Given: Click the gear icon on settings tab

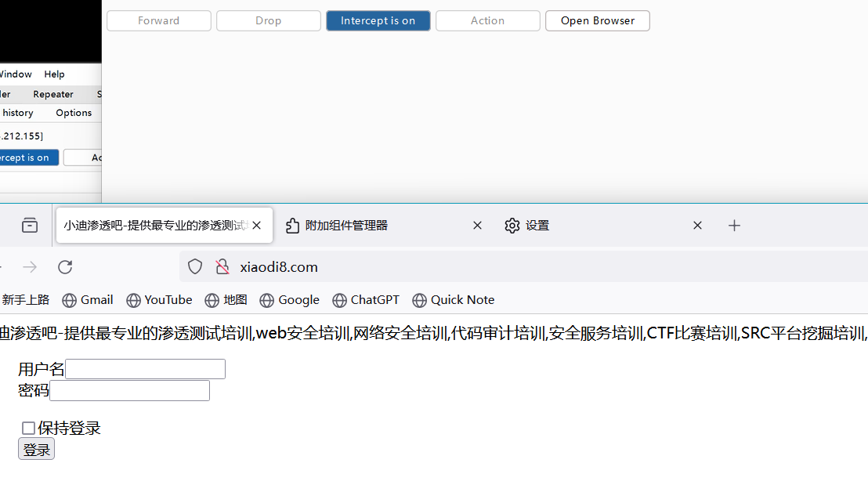Looking at the screenshot, I should click(x=512, y=226).
